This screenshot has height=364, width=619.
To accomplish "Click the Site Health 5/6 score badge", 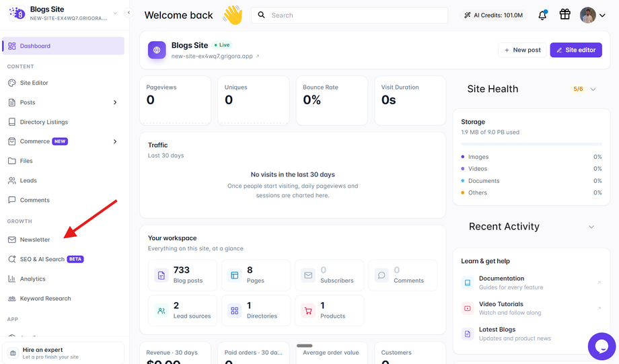I will [x=578, y=89].
